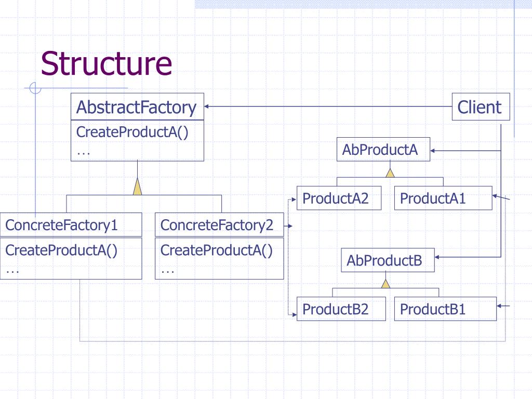Click the Structure slide title
Image resolution: width=532 pixels, height=399 pixels.
click(x=107, y=64)
